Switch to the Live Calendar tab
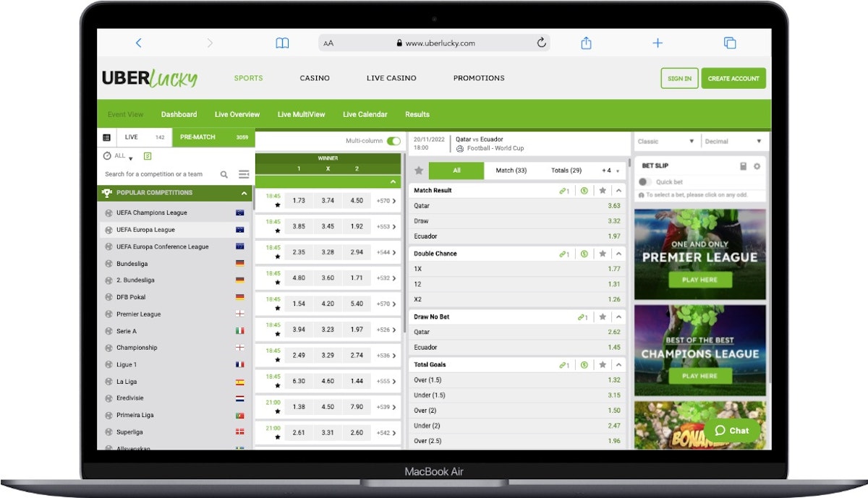The height and width of the screenshot is (498, 868). click(365, 114)
